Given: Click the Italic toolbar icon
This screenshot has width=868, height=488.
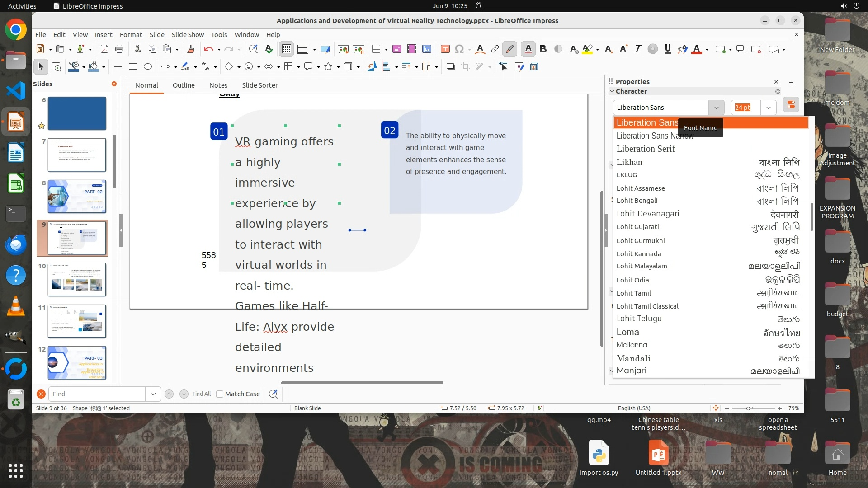Looking at the screenshot, I should point(637,49).
